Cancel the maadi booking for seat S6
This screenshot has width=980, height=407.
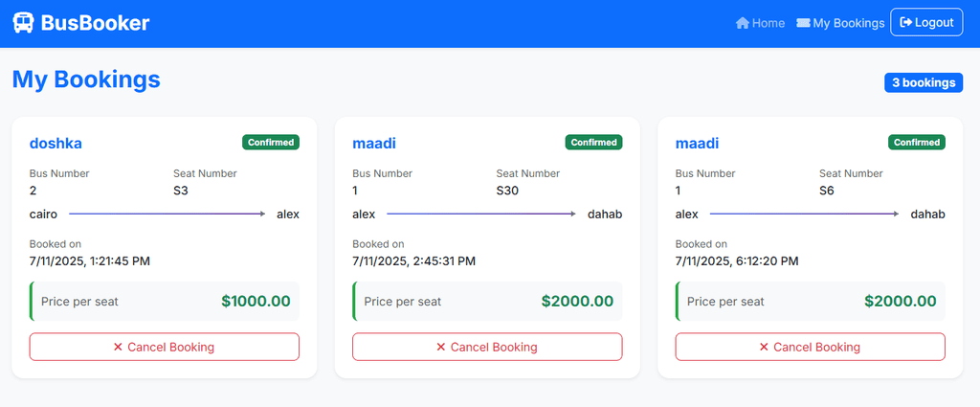pyautogui.click(x=811, y=347)
